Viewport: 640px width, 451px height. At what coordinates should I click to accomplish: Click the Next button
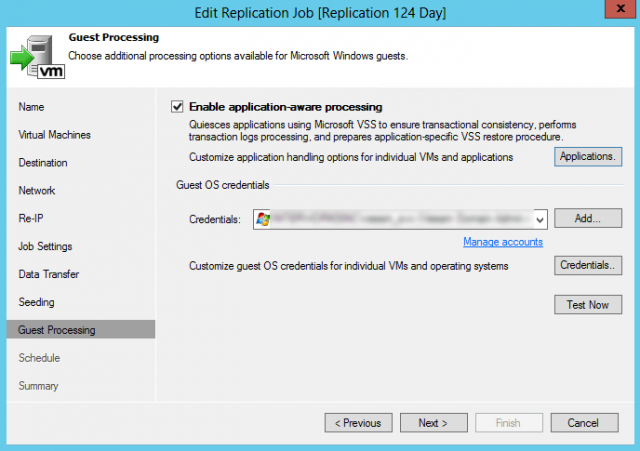(433, 423)
